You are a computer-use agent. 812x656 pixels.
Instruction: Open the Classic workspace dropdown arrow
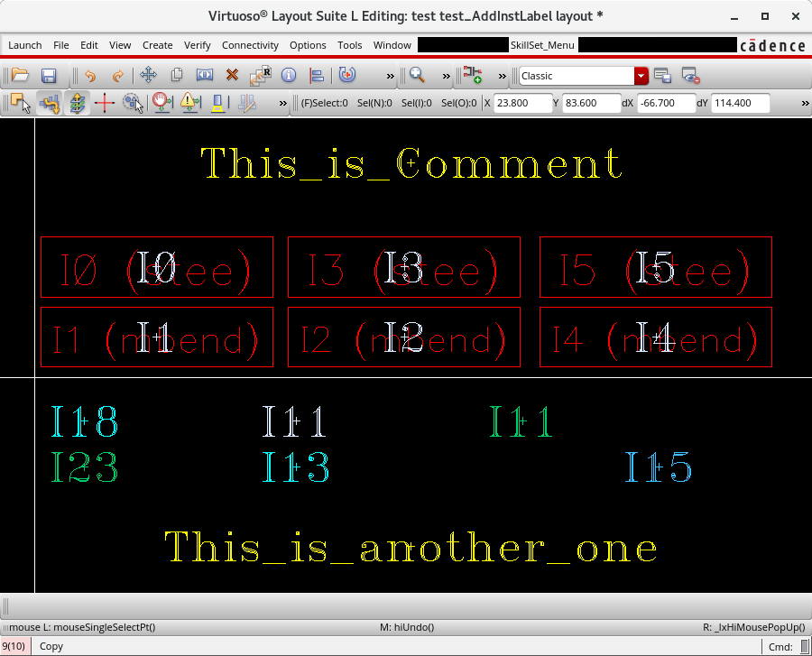click(x=641, y=76)
